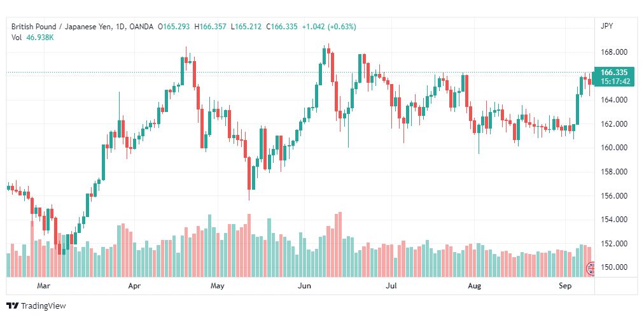The image size is (644, 317).
Task: Select the Jun label on time axis
Action: (x=304, y=286)
